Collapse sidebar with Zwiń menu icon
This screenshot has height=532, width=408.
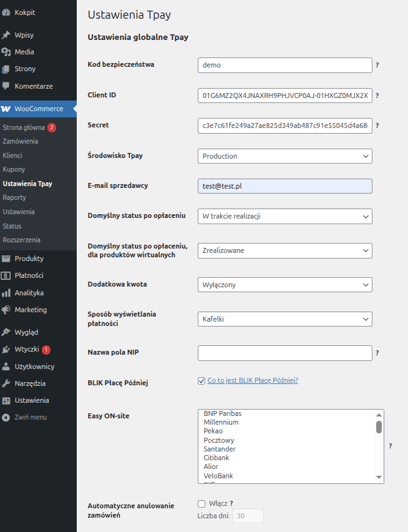pos(6,417)
